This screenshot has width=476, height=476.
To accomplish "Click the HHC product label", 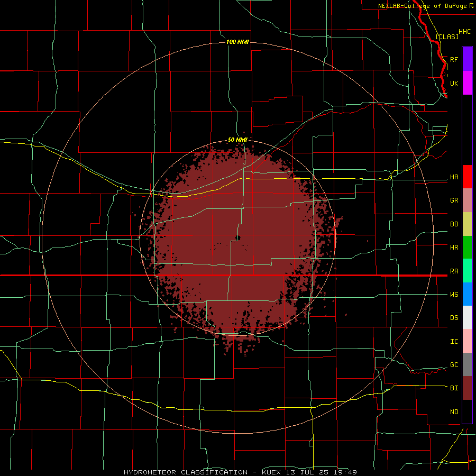I will tap(464, 32).
